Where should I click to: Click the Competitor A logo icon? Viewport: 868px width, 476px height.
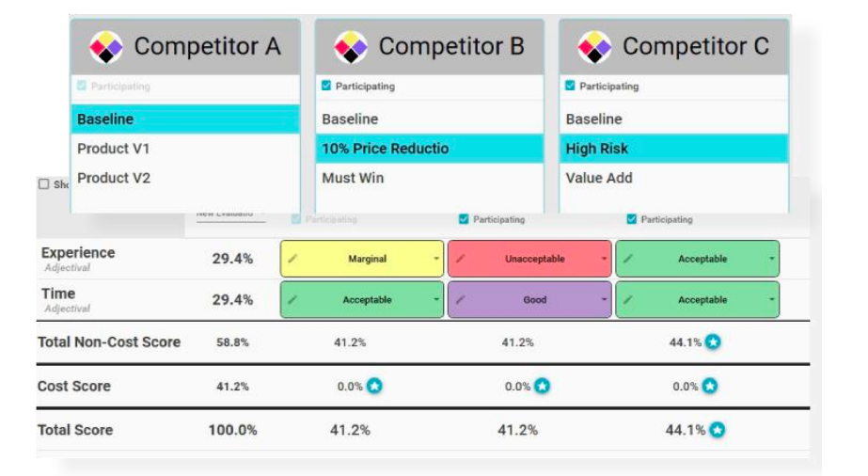click(106, 46)
